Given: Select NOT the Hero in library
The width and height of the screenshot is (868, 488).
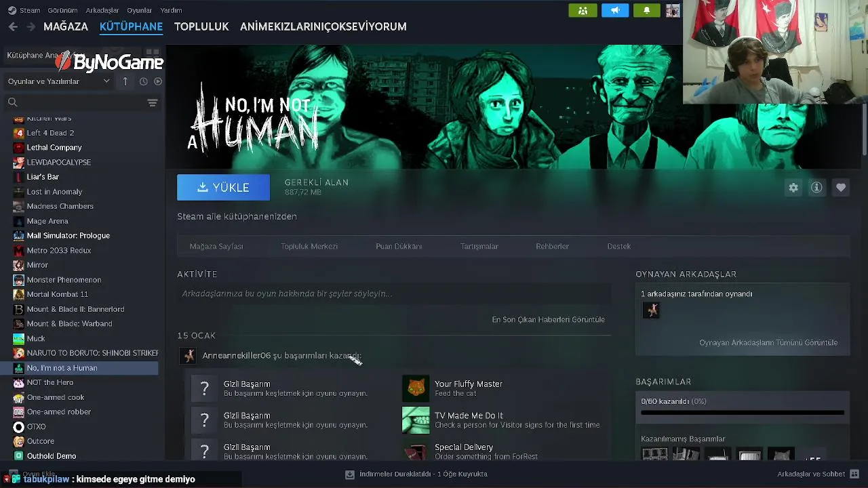Looking at the screenshot, I should (50, 382).
